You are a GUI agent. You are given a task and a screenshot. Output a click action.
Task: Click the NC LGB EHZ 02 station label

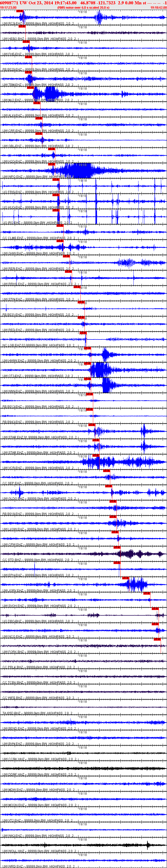click(x=14, y=345)
